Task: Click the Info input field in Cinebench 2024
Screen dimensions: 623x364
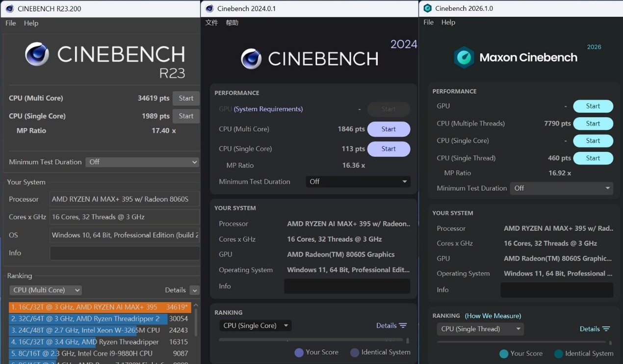Action: (347, 286)
